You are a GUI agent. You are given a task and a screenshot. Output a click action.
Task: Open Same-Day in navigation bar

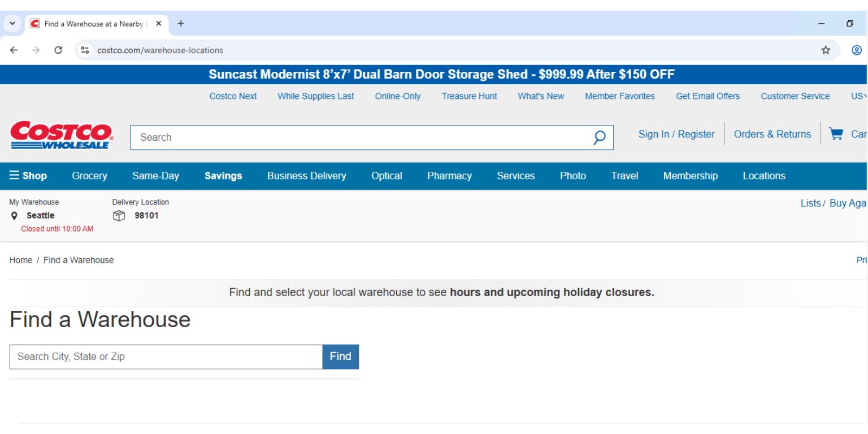[155, 176]
